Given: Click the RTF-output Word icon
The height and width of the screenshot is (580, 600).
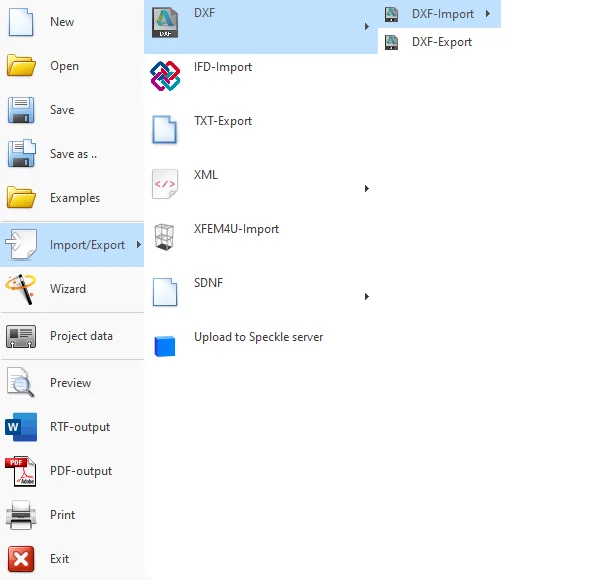Looking at the screenshot, I should [21, 427].
